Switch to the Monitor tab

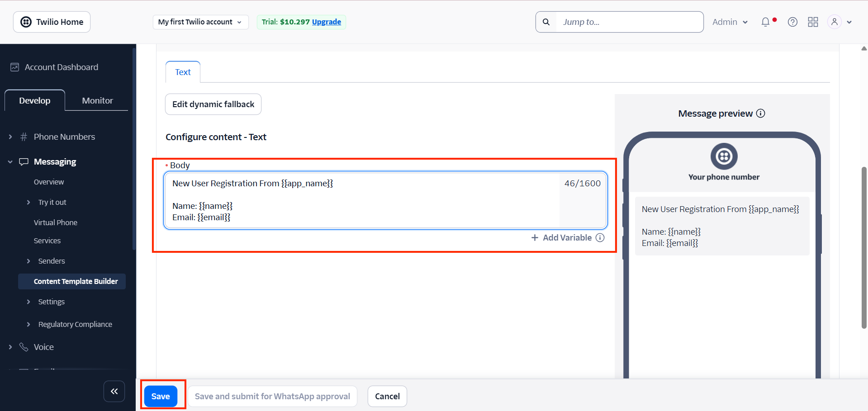96,100
